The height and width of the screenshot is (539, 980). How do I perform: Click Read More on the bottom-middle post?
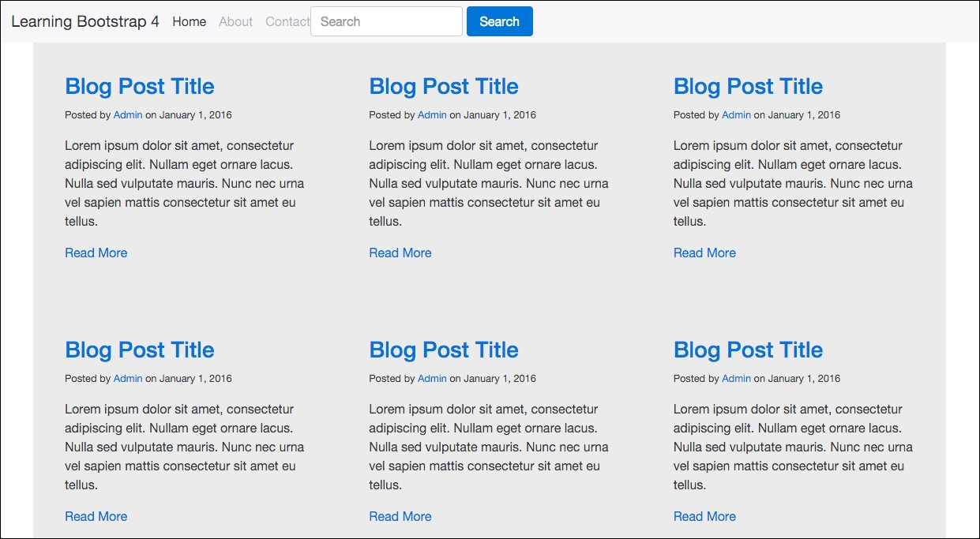coord(400,516)
